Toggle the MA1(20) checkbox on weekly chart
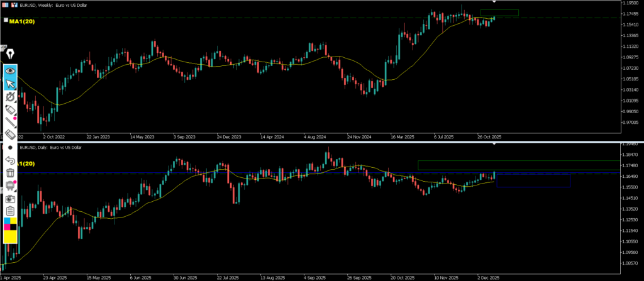This screenshot has height=281, width=644. [x=6, y=21]
